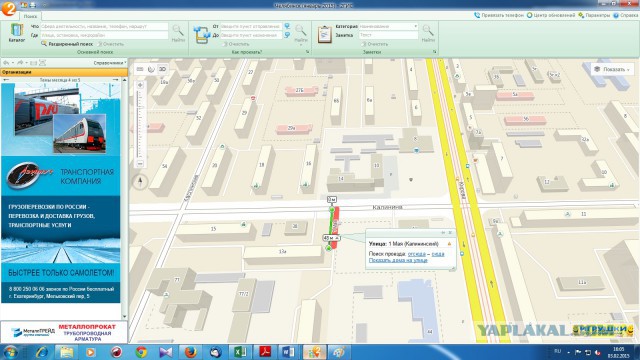The image size is (640, 360).
Task: Click the Заметки clipboard icon
Action: click(324, 34)
